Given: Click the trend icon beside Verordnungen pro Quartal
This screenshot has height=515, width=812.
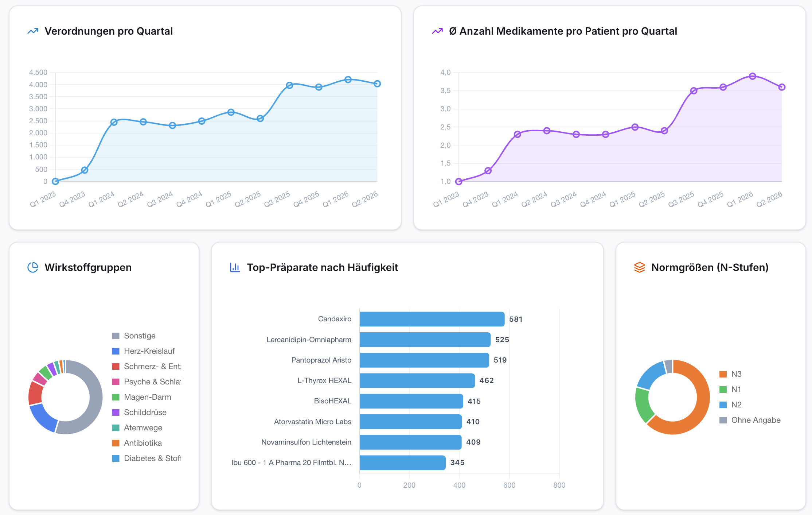Looking at the screenshot, I should point(33,31).
